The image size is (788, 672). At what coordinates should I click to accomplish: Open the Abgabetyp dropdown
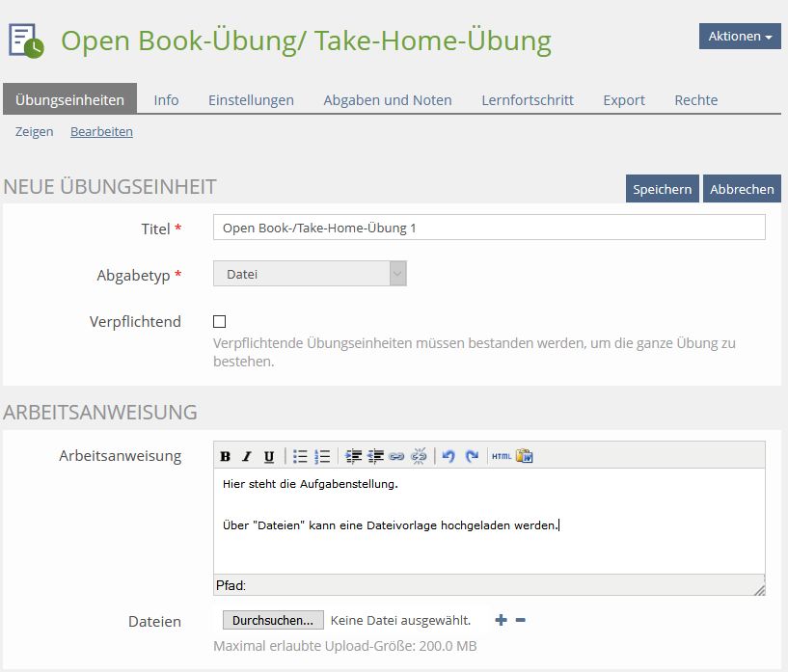click(x=310, y=274)
